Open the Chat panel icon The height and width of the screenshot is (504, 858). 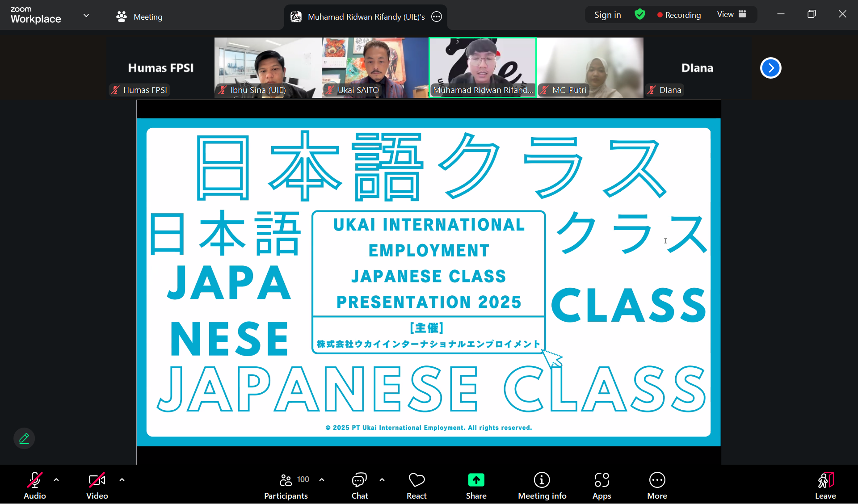click(x=359, y=481)
